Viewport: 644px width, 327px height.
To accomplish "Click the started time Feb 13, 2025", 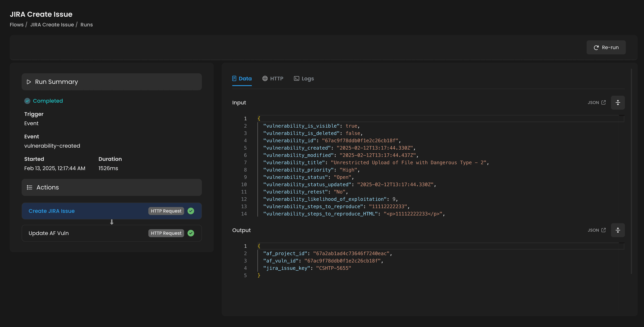I will [x=55, y=168].
